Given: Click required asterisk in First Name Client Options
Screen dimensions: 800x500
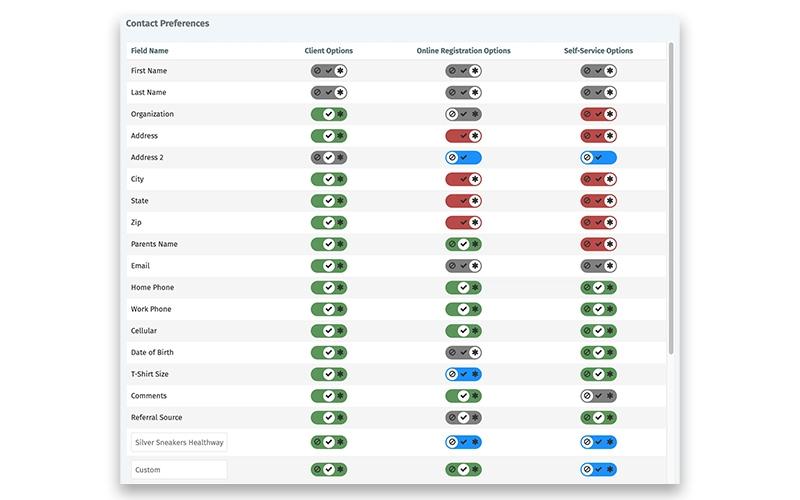Looking at the screenshot, I should [340, 71].
